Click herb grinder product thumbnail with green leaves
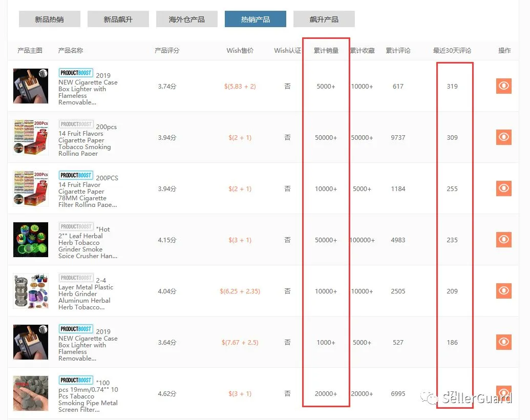The height and width of the screenshot is (420, 530). tap(31, 239)
